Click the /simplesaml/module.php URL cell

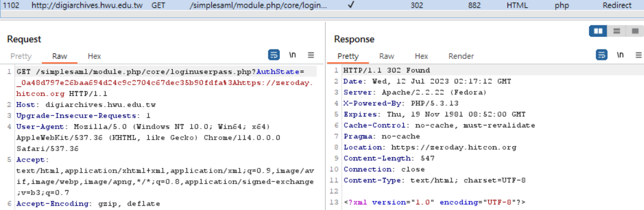[x=259, y=5]
